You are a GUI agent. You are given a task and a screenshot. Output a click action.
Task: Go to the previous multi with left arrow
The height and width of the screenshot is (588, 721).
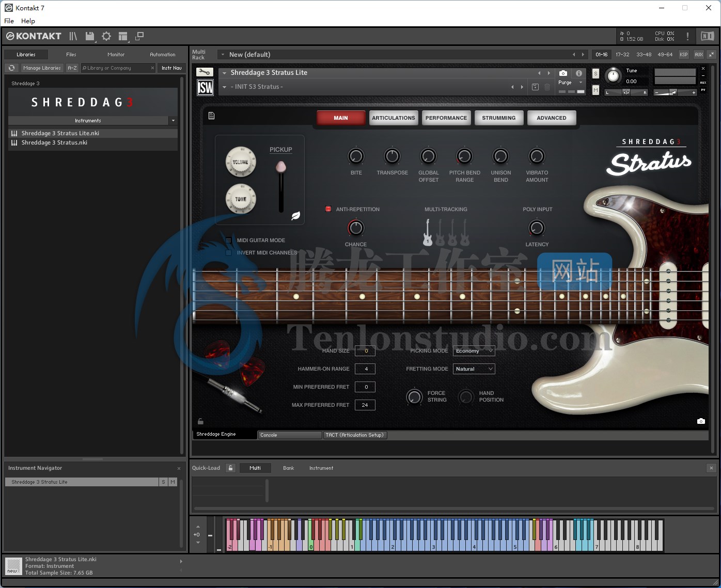(x=574, y=54)
